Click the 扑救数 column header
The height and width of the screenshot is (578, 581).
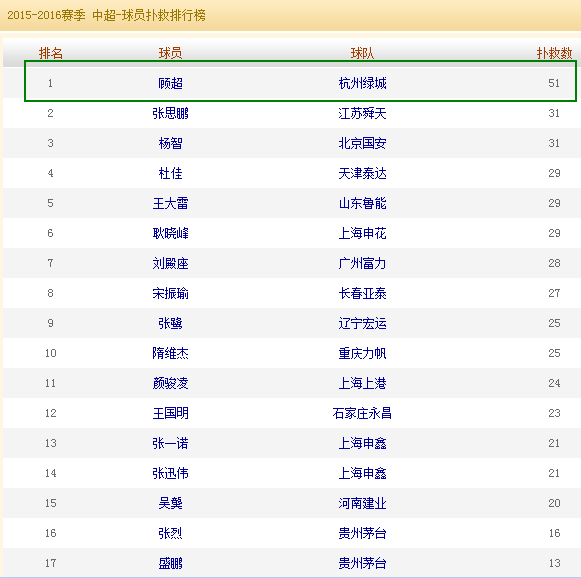click(x=554, y=53)
